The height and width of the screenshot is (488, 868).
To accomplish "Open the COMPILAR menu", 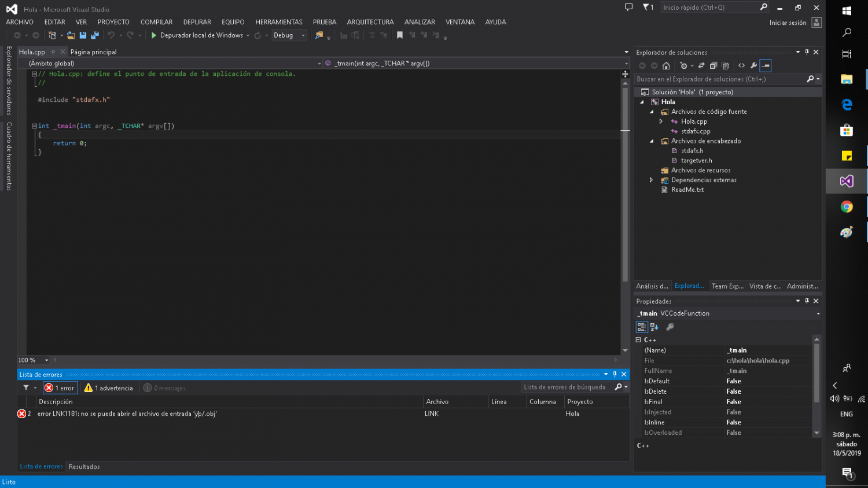I will coord(156,22).
